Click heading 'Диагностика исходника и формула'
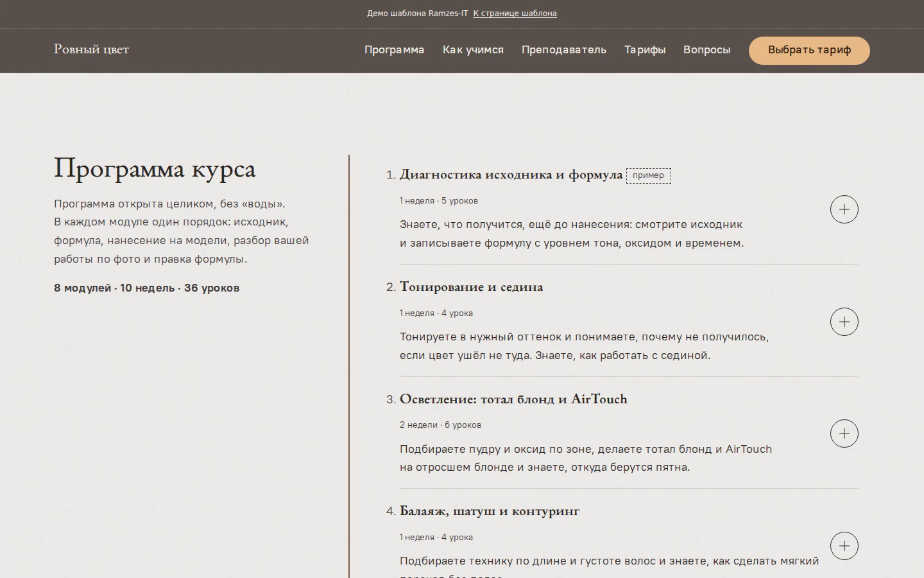The width and height of the screenshot is (924, 578). [x=511, y=175]
